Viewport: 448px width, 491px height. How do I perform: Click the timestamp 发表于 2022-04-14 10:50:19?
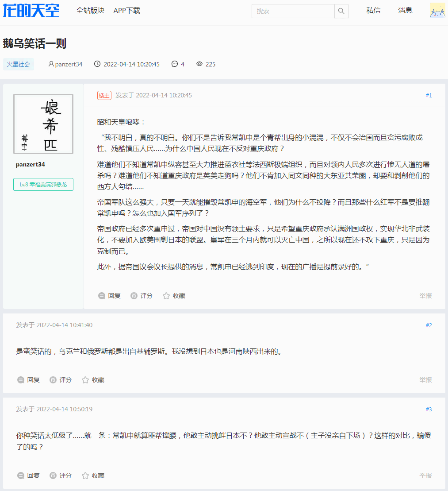[54, 409]
